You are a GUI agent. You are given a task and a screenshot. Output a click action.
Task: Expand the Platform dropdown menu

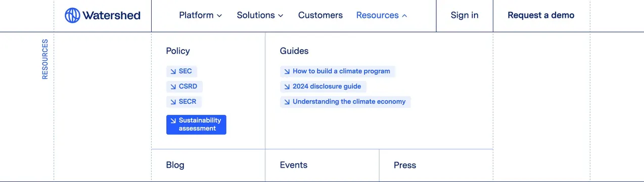click(x=201, y=15)
